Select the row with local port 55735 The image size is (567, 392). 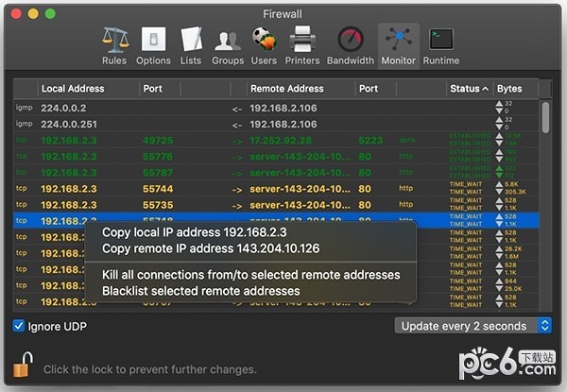[276, 205]
